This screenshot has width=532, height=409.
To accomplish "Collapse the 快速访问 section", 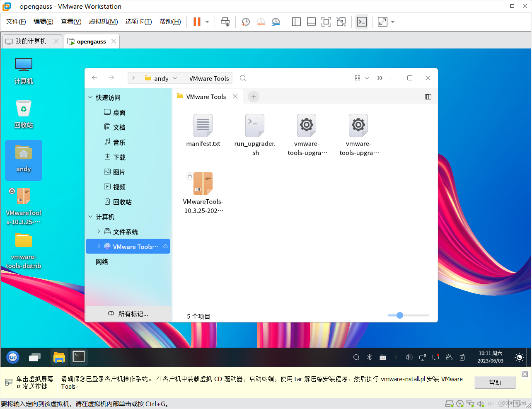I will click(x=90, y=97).
